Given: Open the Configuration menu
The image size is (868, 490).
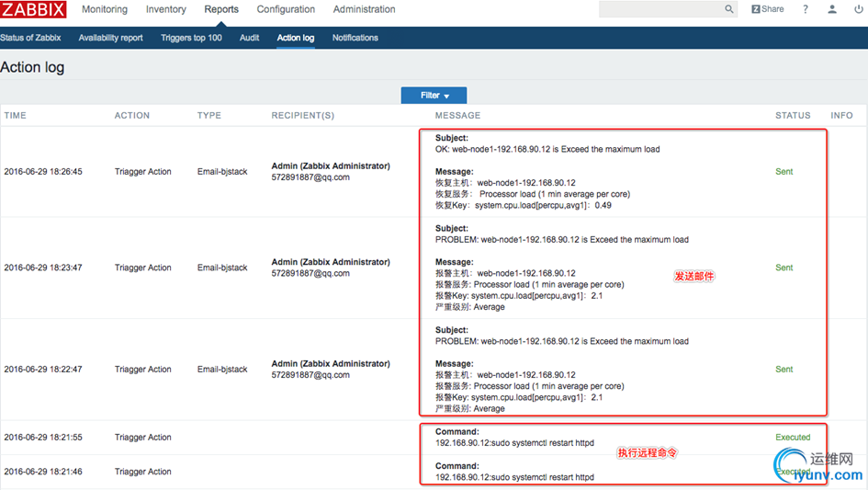Looking at the screenshot, I should (286, 9).
